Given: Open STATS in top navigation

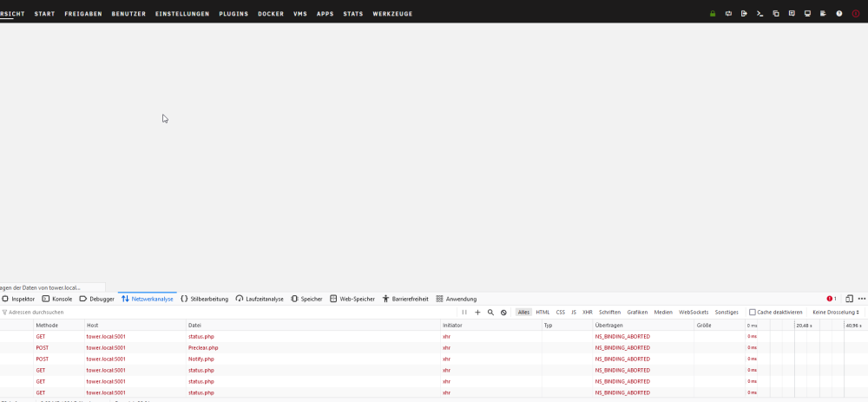Looking at the screenshot, I should coord(353,14).
